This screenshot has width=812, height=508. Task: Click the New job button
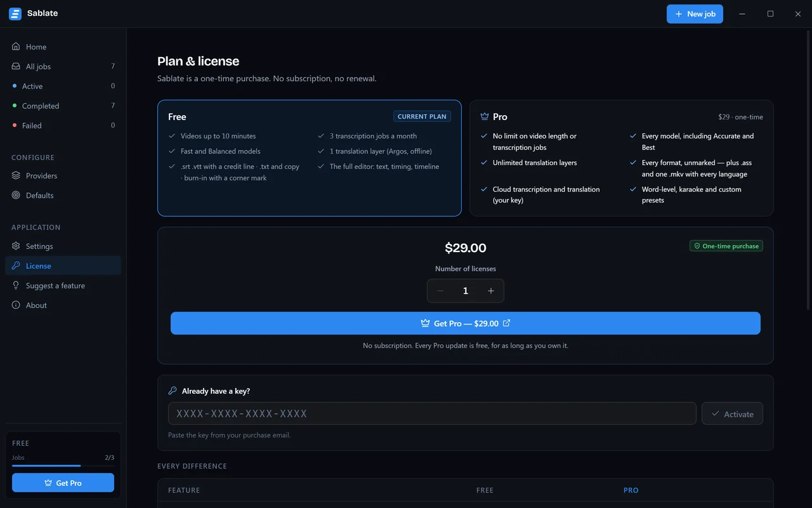[695, 14]
